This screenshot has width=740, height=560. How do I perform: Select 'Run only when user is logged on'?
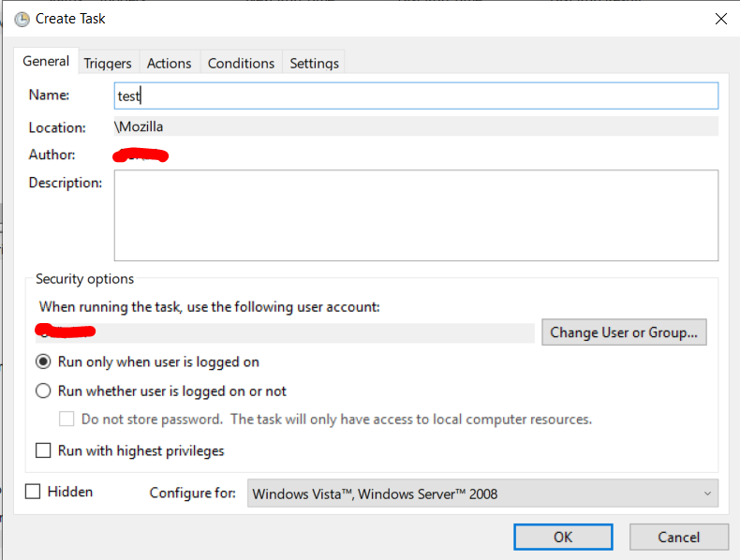(43, 361)
